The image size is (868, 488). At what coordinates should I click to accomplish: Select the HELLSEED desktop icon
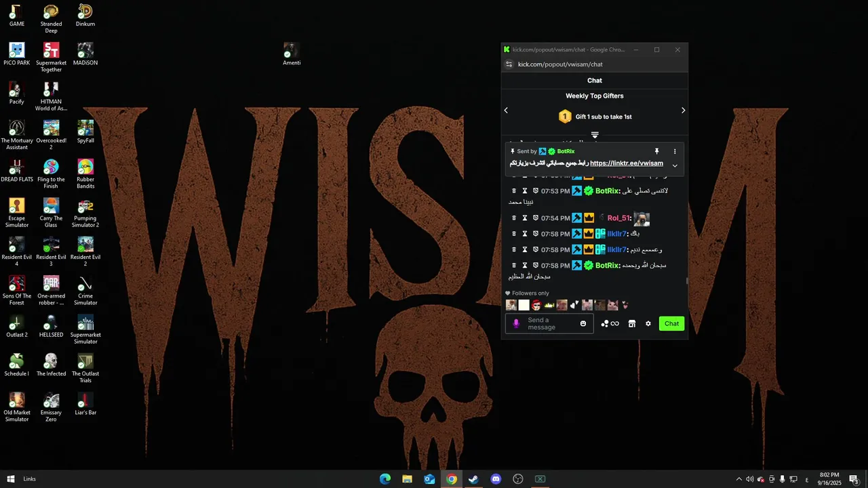51,326
